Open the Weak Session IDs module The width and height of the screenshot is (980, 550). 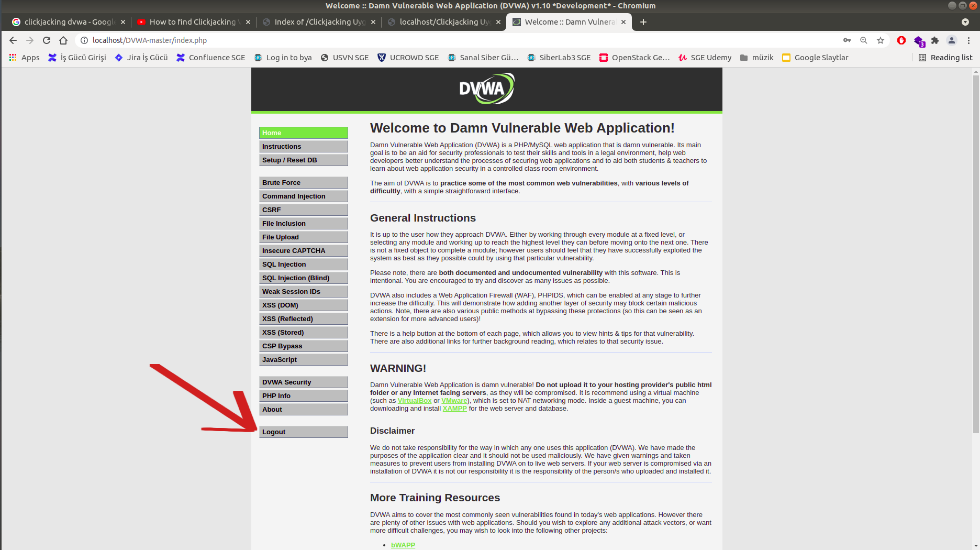[x=304, y=292]
